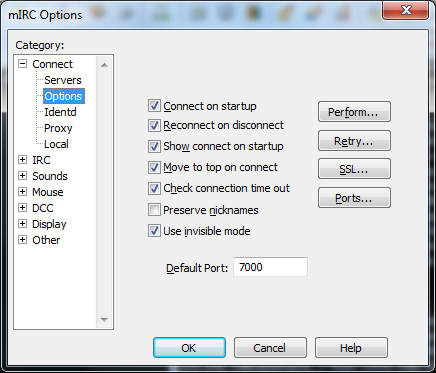
Task: Open the SSL... settings button
Action: tap(354, 169)
